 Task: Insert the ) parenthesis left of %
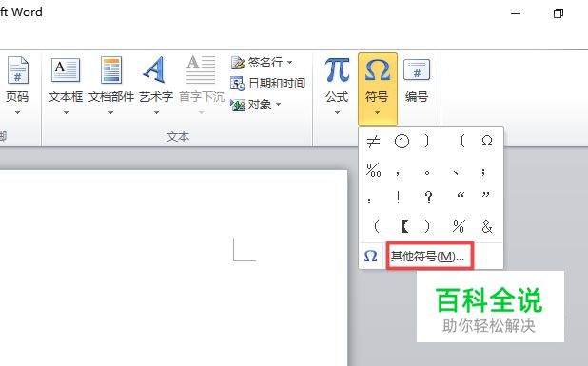(427, 226)
